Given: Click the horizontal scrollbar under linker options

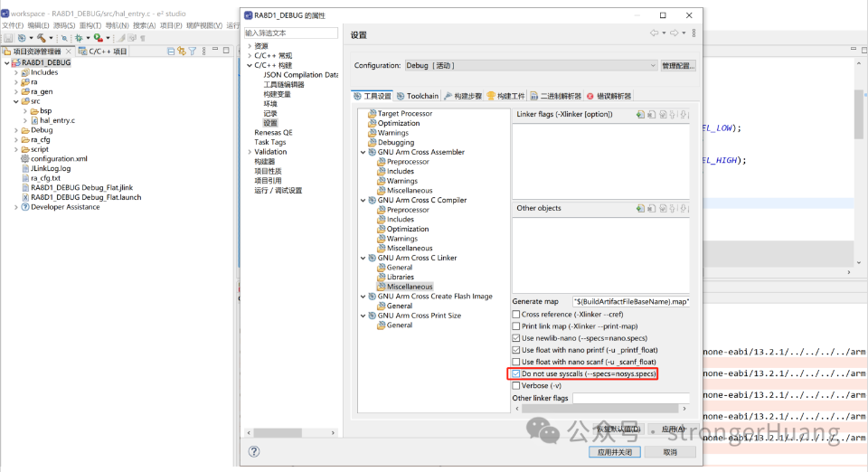Looking at the screenshot, I should click(600, 409).
